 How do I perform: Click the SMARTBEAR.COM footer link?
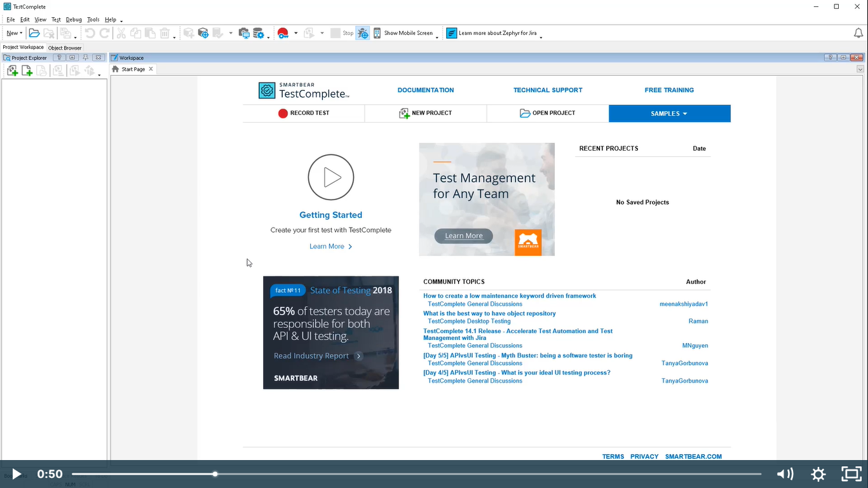(x=693, y=456)
